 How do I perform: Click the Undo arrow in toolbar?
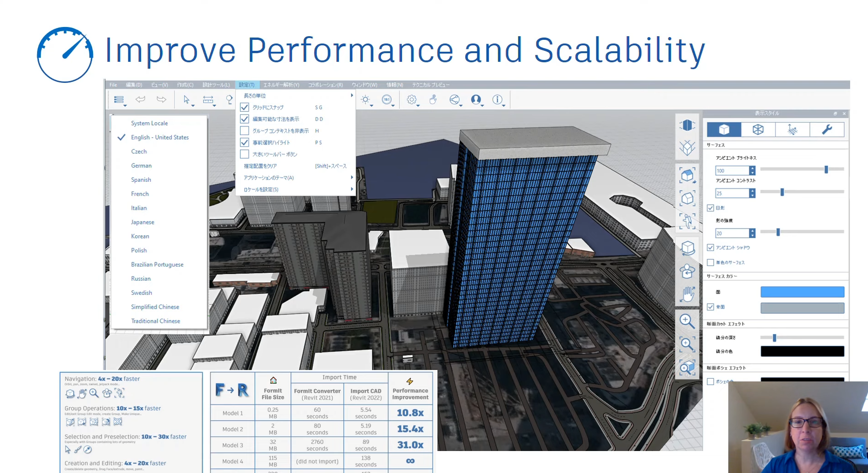click(x=141, y=99)
